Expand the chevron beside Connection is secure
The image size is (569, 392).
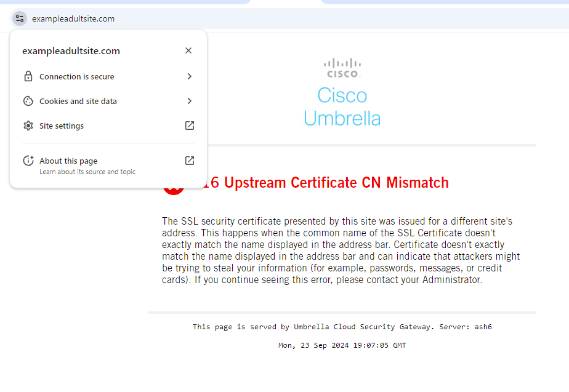[190, 76]
